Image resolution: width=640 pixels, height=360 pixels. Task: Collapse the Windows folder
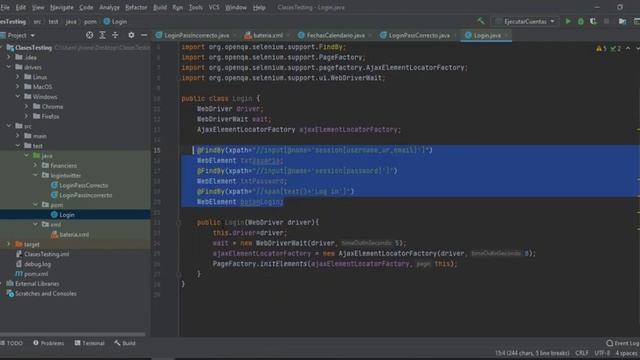[18, 96]
